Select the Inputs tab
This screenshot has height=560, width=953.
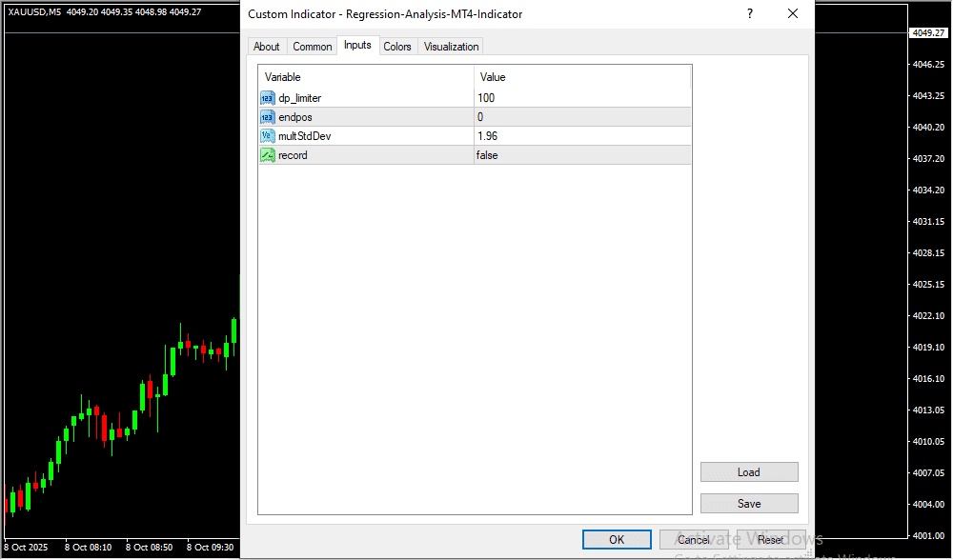coord(357,46)
